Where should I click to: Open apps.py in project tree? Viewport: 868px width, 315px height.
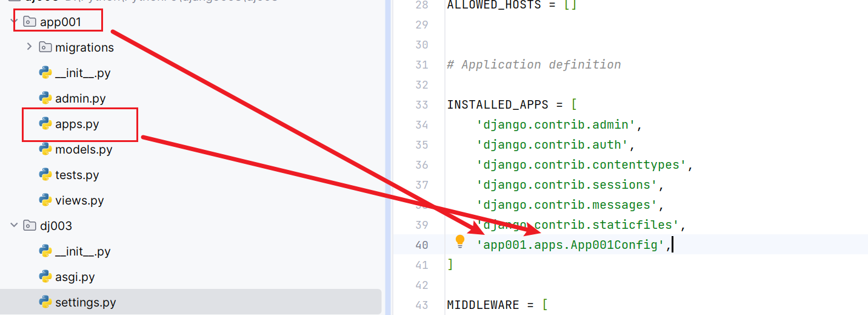(x=77, y=124)
